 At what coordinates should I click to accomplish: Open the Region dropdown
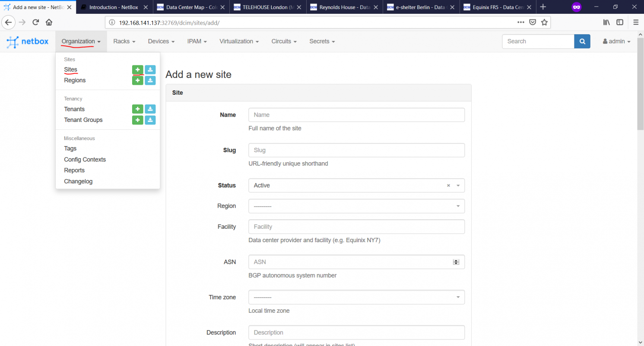(x=356, y=206)
